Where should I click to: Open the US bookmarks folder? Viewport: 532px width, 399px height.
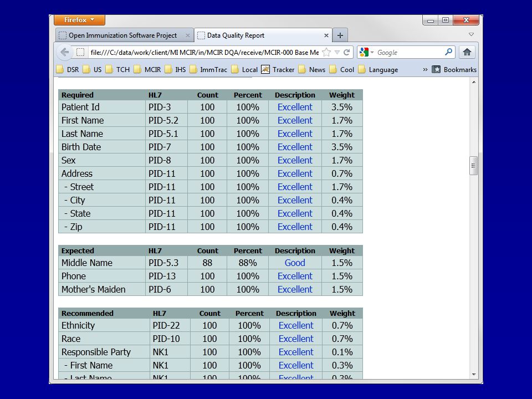[x=93, y=70]
